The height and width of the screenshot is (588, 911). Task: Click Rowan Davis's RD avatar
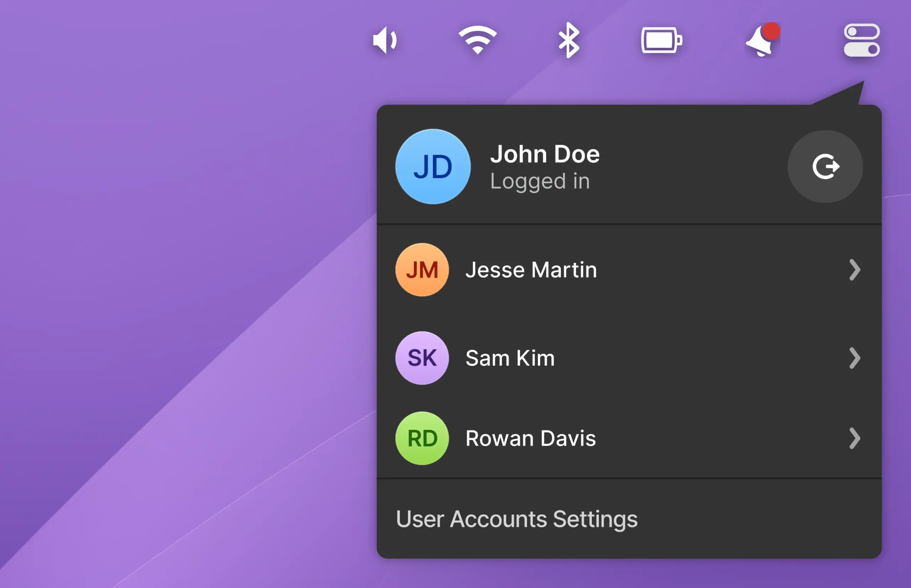(422, 438)
